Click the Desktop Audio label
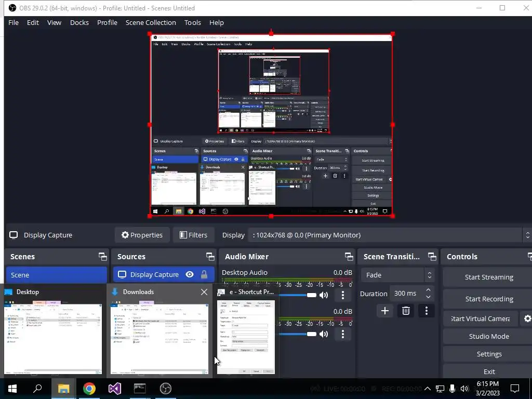Viewport: 532px width, 399px height. (x=245, y=272)
